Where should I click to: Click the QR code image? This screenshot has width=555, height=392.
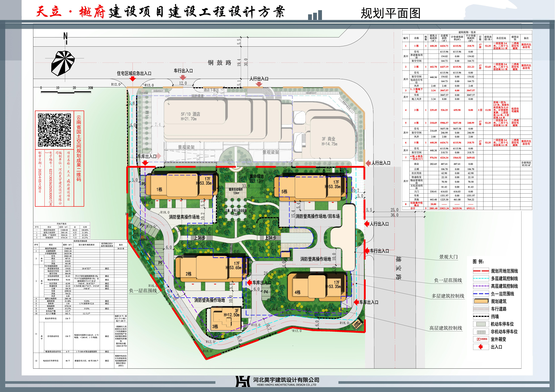coord(55,130)
